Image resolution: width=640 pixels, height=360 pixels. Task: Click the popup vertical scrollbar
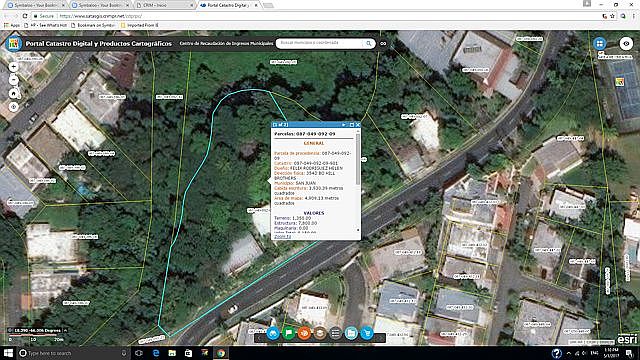coord(358,160)
